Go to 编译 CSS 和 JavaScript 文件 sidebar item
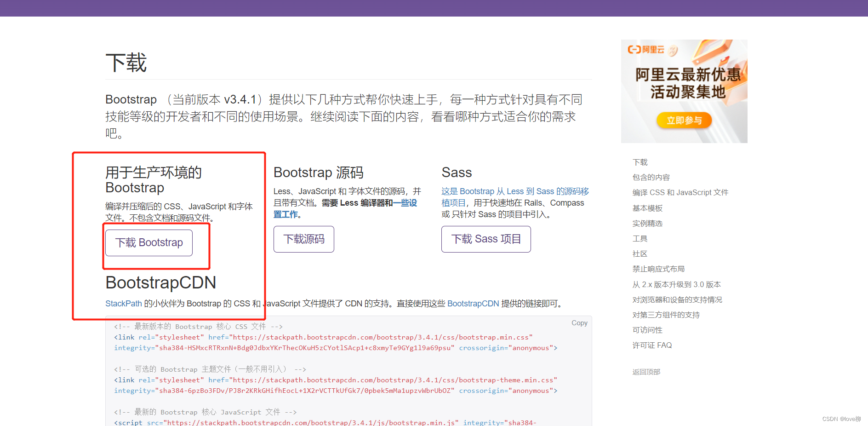Viewport: 868px width, 426px height. (680, 193)
